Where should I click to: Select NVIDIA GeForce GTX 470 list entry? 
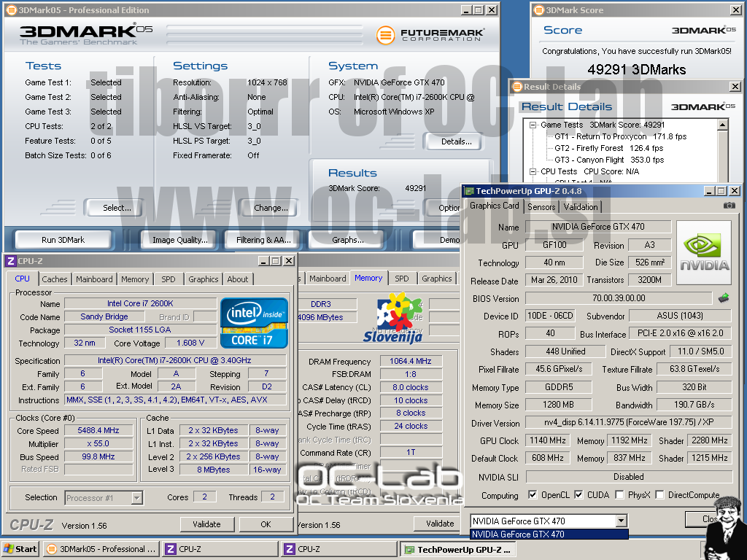coord(549,534)
